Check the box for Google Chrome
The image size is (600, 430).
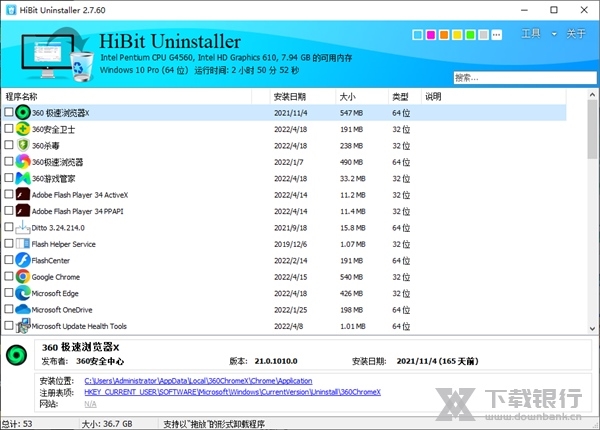pos(9,276)
